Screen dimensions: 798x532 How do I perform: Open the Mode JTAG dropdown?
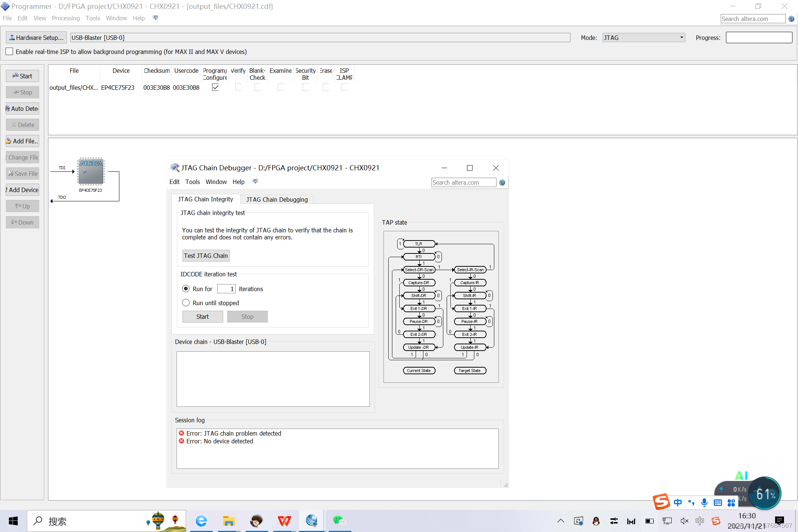coord(644,38)
